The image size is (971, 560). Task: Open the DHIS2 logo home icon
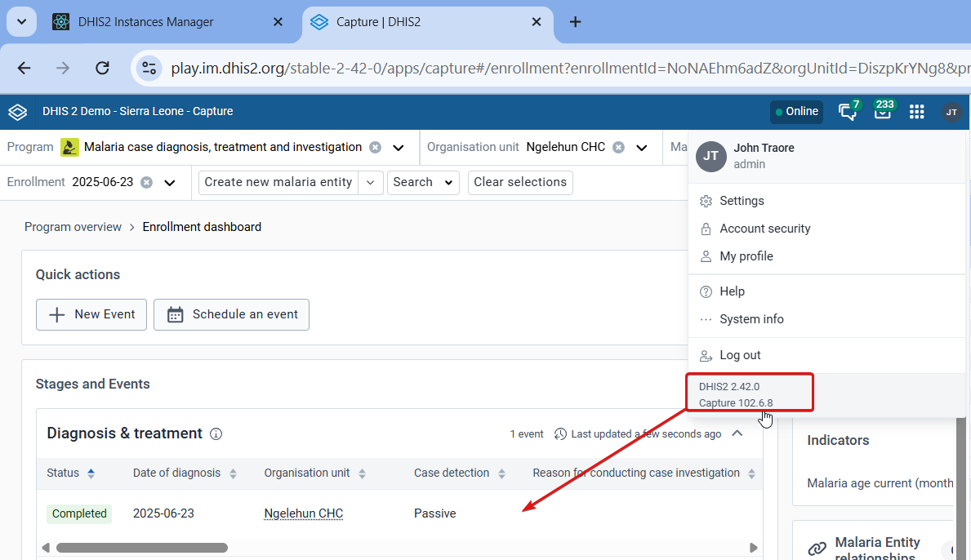point(17,112)
